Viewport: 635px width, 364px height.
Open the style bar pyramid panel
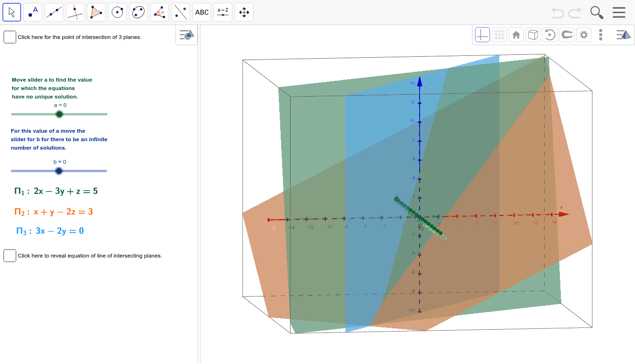(x=624, y=34)
